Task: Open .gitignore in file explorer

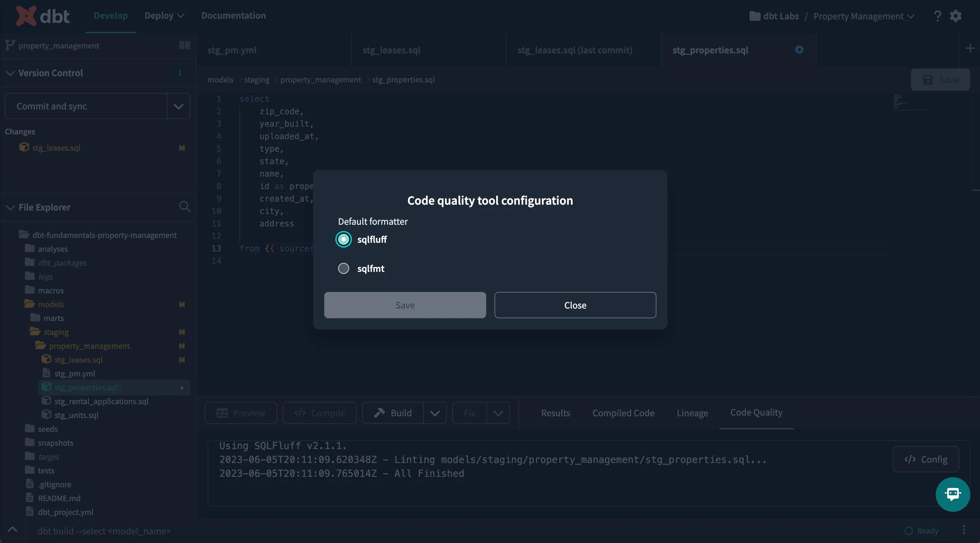Action: click(x=54, y=484)
